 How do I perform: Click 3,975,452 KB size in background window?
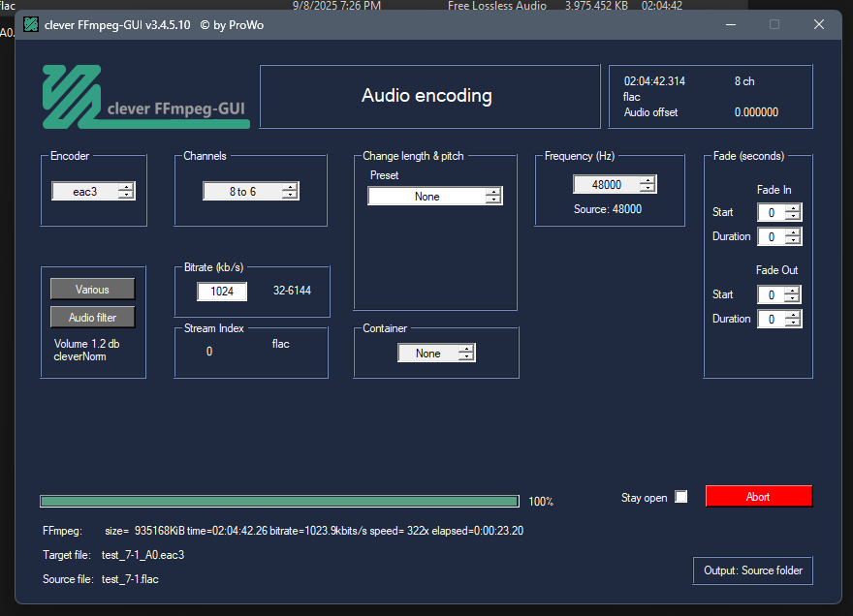[x=596, y=6]
